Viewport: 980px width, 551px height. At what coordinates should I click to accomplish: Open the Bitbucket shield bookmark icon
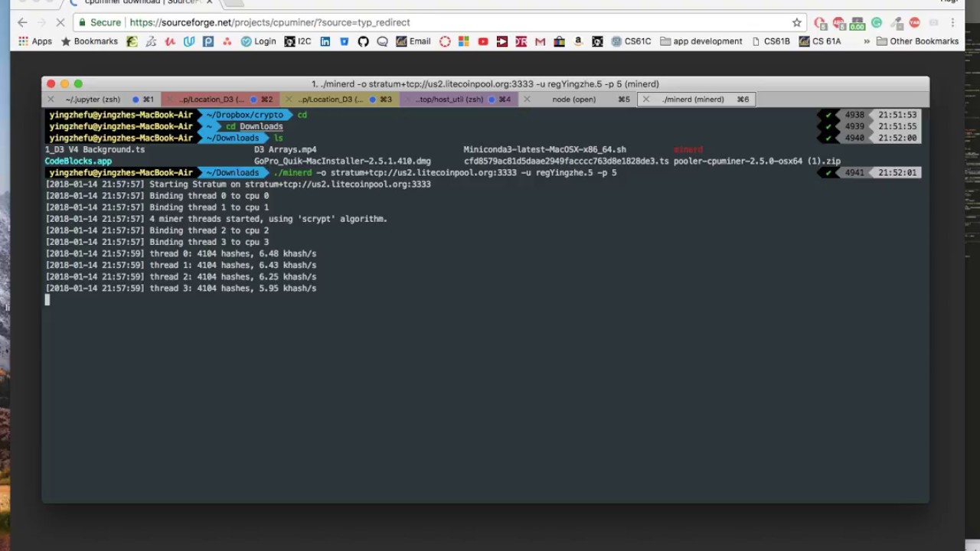tap(345, 41)
